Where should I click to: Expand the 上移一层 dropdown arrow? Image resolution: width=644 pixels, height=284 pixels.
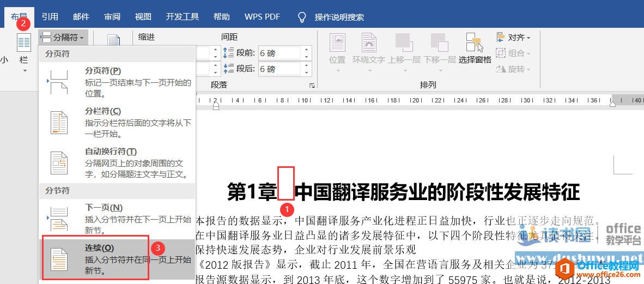click(405, 71)
